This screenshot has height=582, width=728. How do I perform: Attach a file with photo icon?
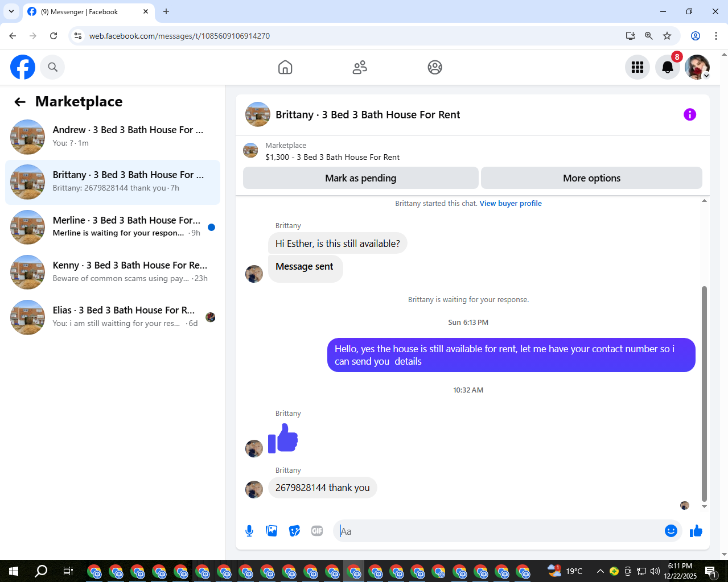272,531
